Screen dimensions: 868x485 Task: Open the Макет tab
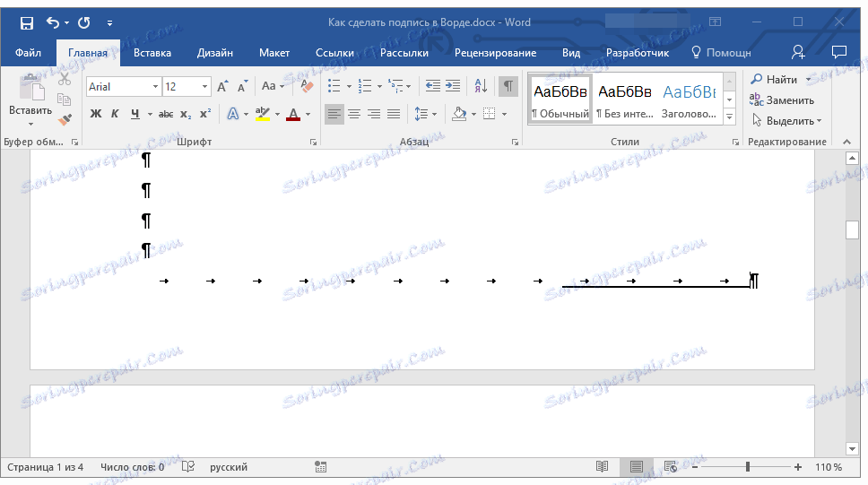(274, 53)
